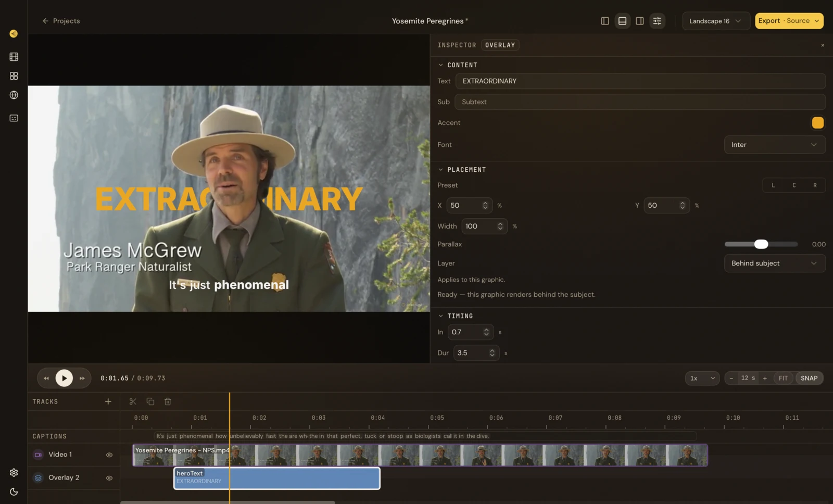The height and width of the screenshot is (504, 833).
Task: Open the 1x playback speed dropdown
Action: 702,378
